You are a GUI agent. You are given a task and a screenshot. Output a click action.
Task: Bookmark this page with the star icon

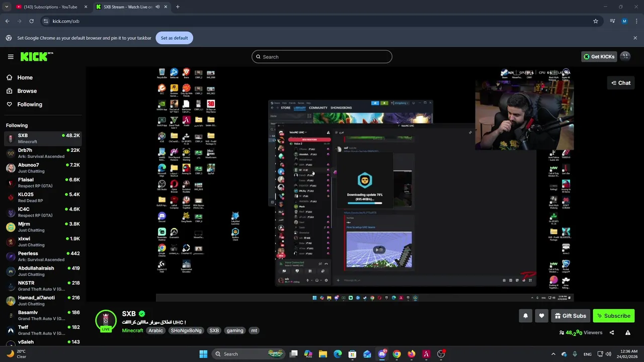(x=596, y=21)
